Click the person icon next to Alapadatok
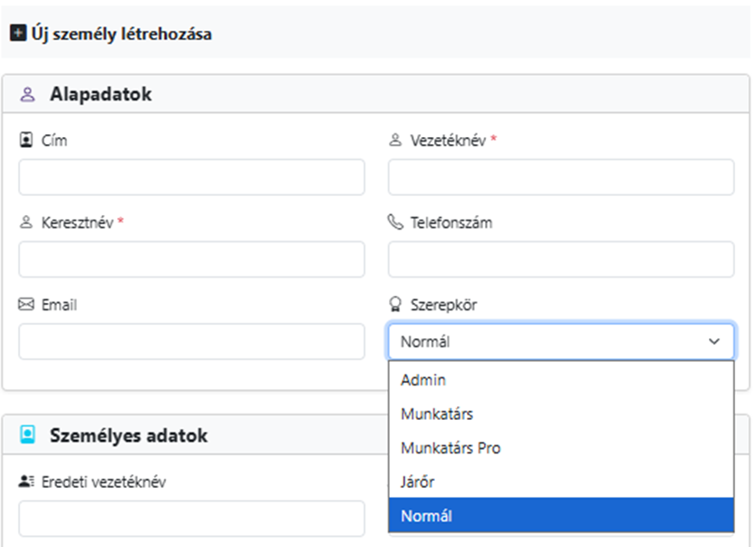Viewport: 756px width, 547px height. [27, 94]
